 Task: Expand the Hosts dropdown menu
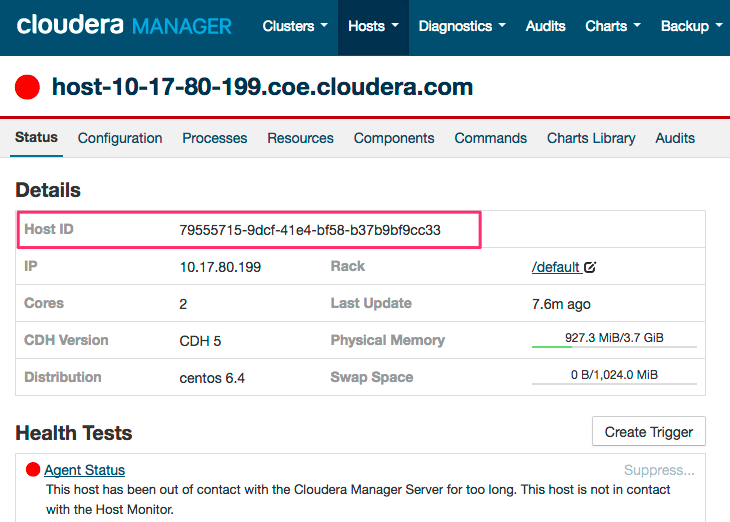(373, 26)
